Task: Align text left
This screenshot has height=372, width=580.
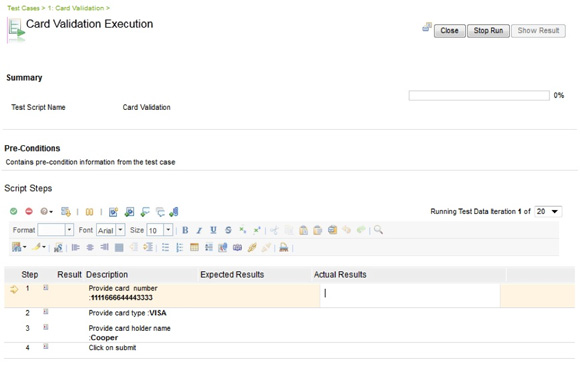Action: click(75, 247)
